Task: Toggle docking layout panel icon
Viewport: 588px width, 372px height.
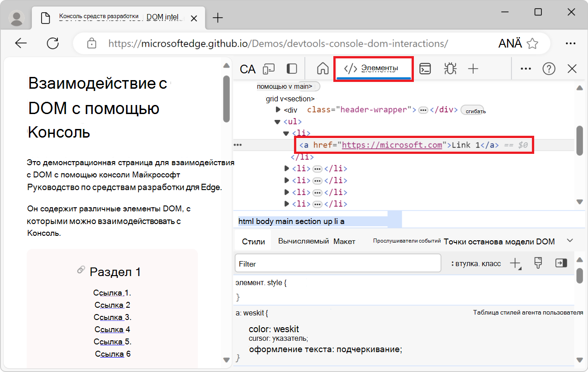Action: [291, 68]
